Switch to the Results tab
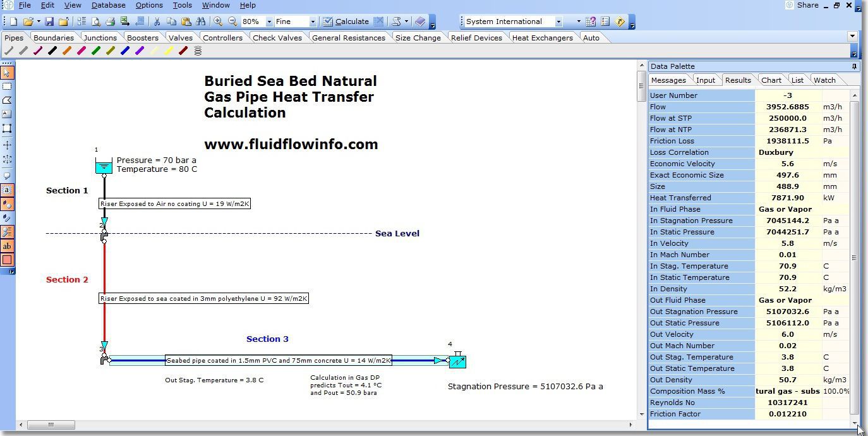Image resolution: width=868 pixels, height=436 pixels. tap(738, 80)
